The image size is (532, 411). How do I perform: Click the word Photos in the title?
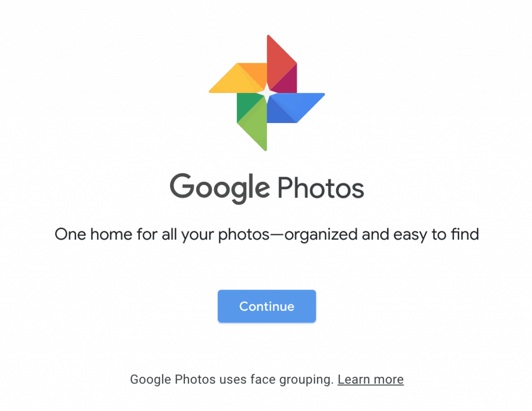point(321,188)
